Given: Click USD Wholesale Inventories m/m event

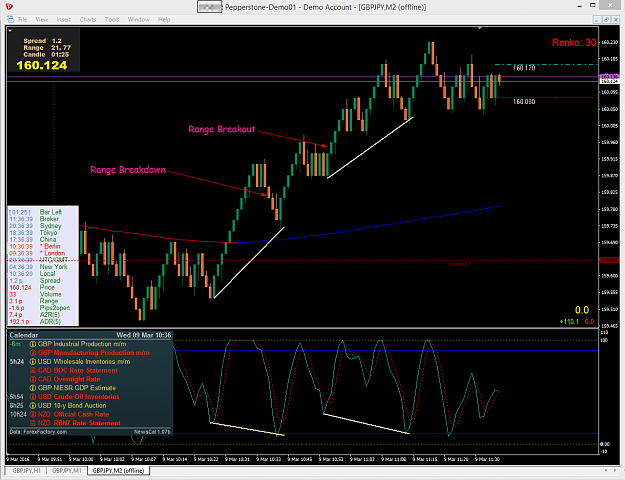Looking at the screenshot, I should click(84, 362).
